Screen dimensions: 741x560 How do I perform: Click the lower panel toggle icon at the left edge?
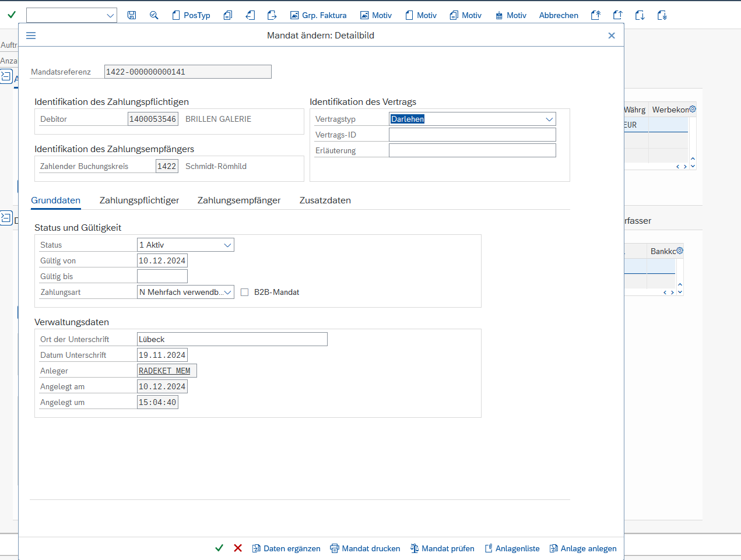click(6, 218)
